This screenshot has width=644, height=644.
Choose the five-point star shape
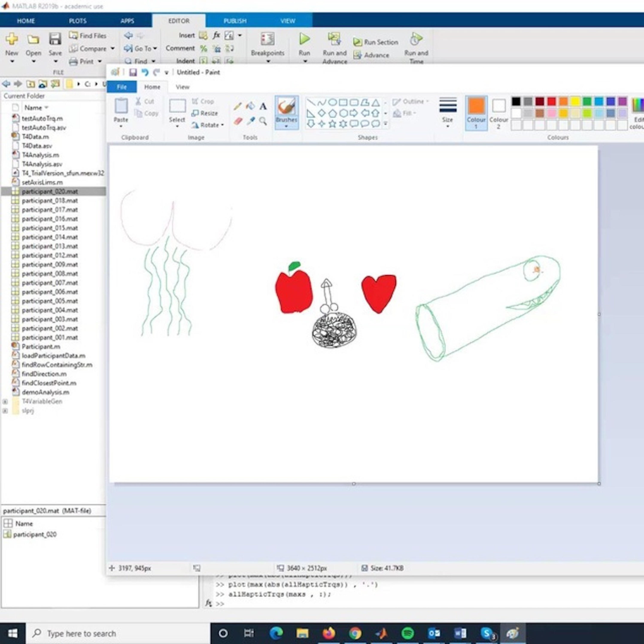coord(332,124)
